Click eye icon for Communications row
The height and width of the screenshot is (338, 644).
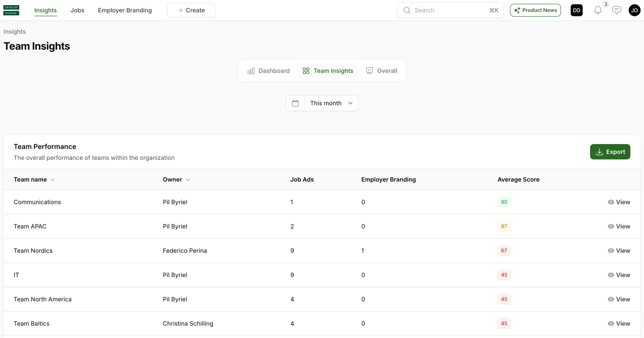(x=611, y=202)
